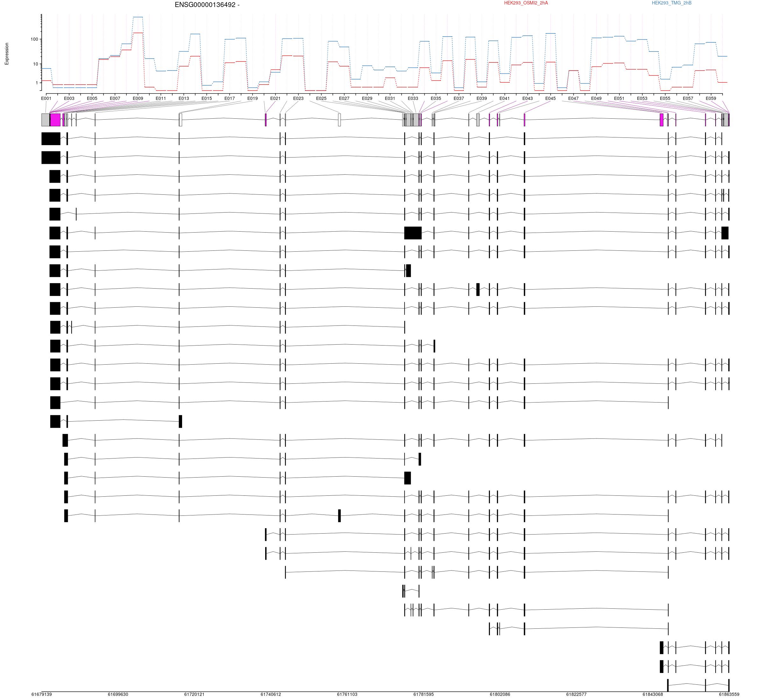Click exon label E051
The height and width of the screenshot is (700, 764).
click(619, 99)
